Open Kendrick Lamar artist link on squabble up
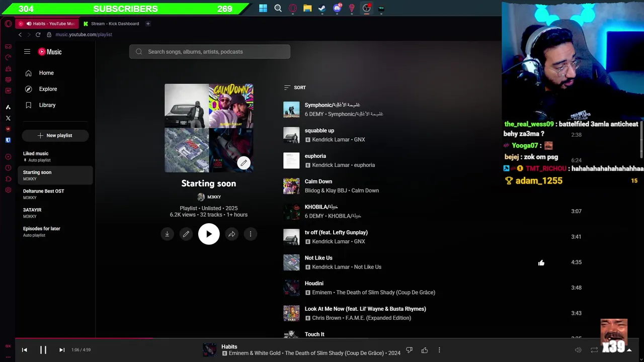 click(331, 140)
